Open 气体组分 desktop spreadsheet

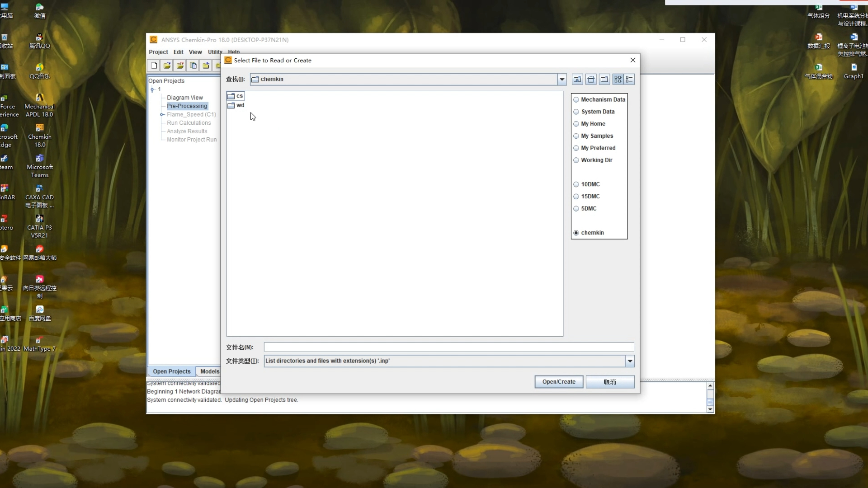pyautogui.click(x=819, y=11)
